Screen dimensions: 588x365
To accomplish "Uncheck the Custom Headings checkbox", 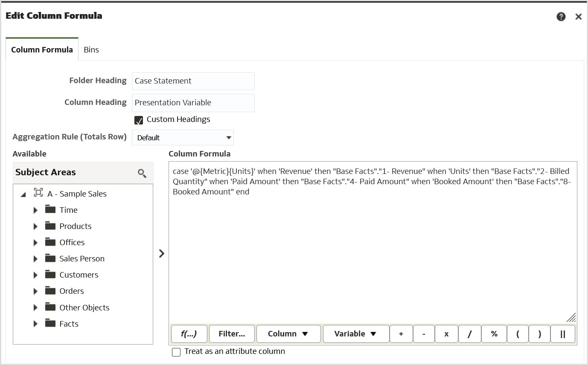I will [x=138, y=120].
